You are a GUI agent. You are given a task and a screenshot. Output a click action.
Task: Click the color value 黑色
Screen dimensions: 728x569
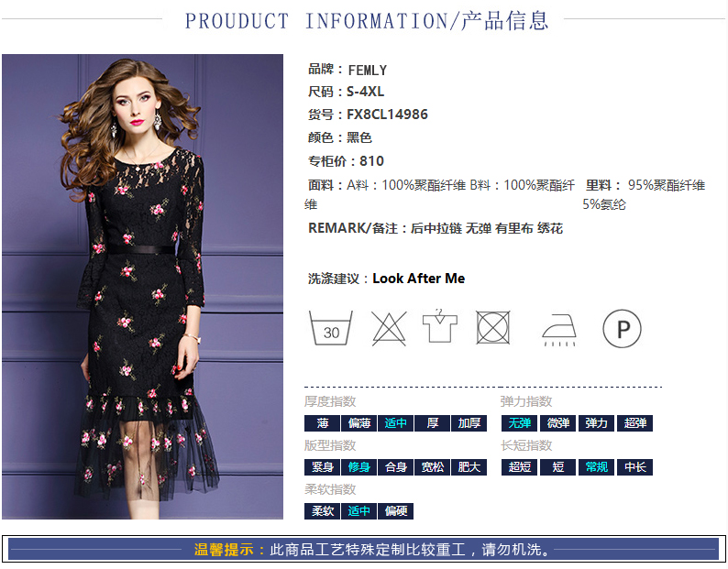point(359,137)
